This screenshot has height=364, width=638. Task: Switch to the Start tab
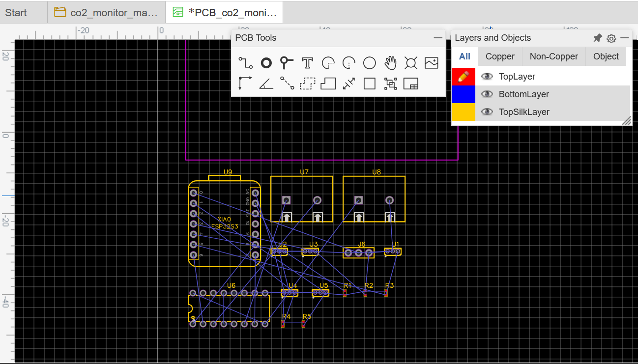(x=16, y=12)
